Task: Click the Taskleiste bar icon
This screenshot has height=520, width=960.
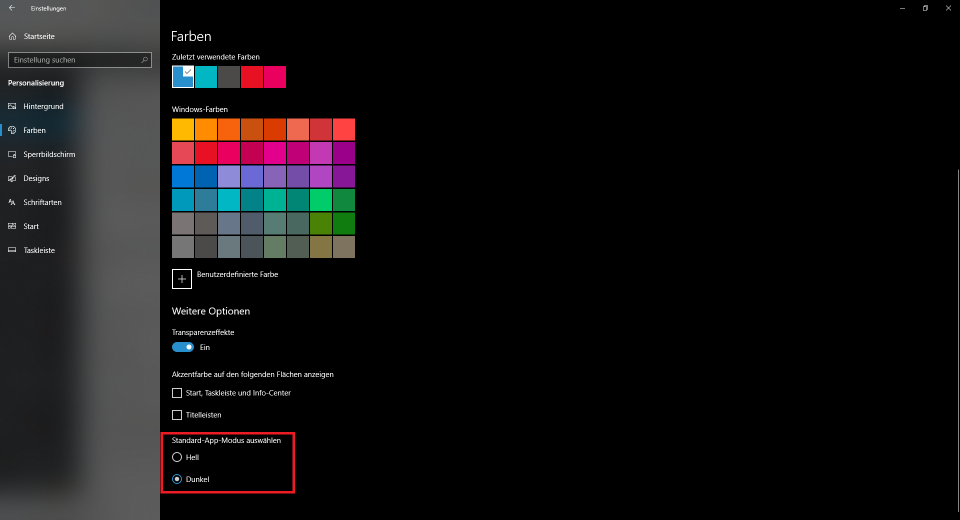Action: pyautogui.click(x=12, y=250)
